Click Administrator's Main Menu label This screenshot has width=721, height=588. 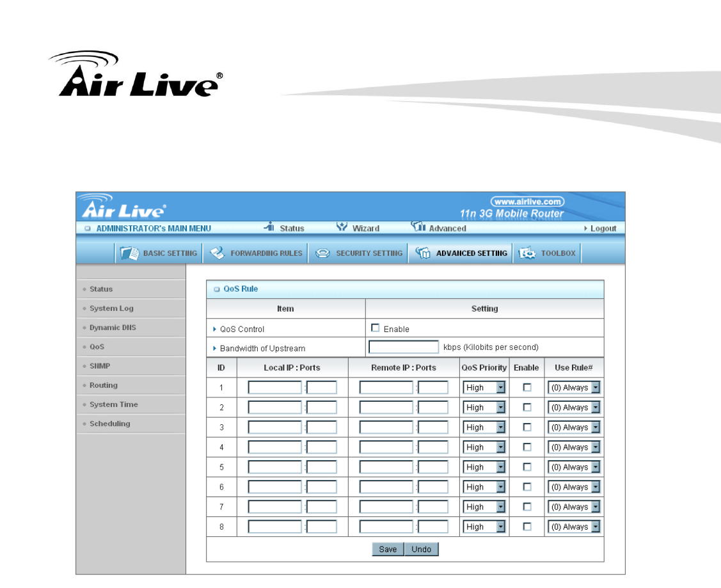click(x=154, y=228)
